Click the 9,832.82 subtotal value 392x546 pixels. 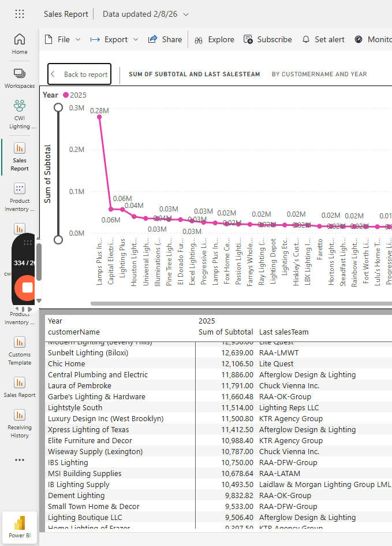tap(240, 496)
